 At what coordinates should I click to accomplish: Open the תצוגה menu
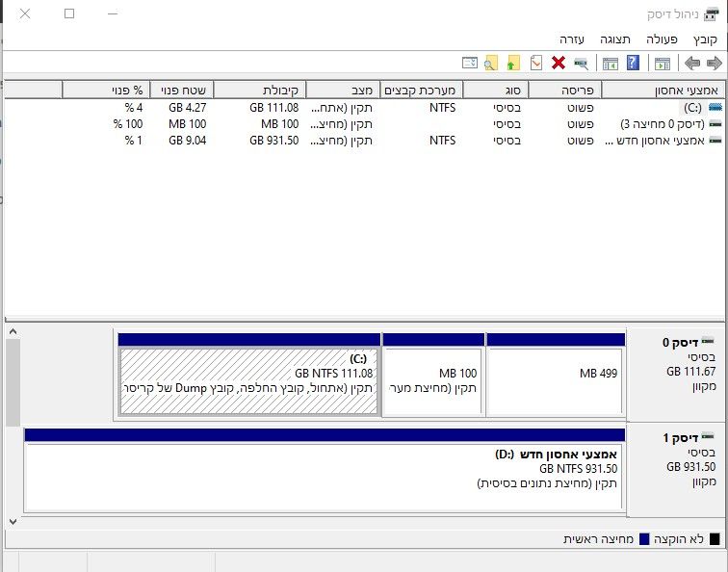tap(615, 39)
